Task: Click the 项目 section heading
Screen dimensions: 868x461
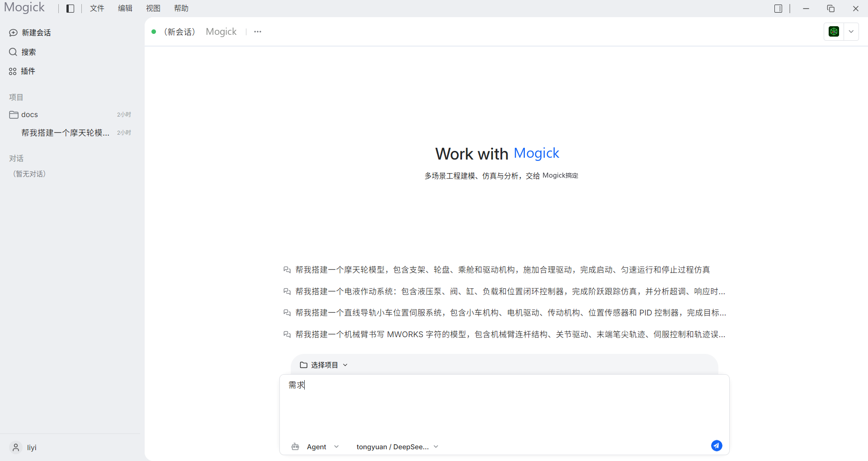Action: 16,97
